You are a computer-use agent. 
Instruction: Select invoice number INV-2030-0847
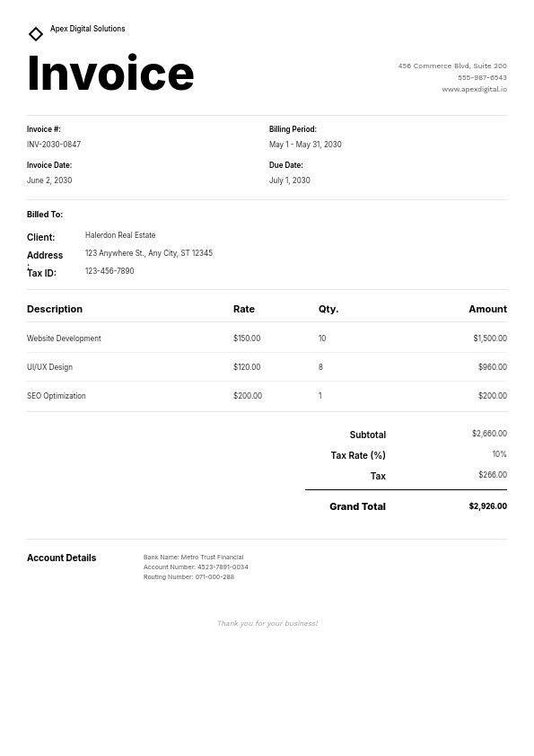click(54, 145)
